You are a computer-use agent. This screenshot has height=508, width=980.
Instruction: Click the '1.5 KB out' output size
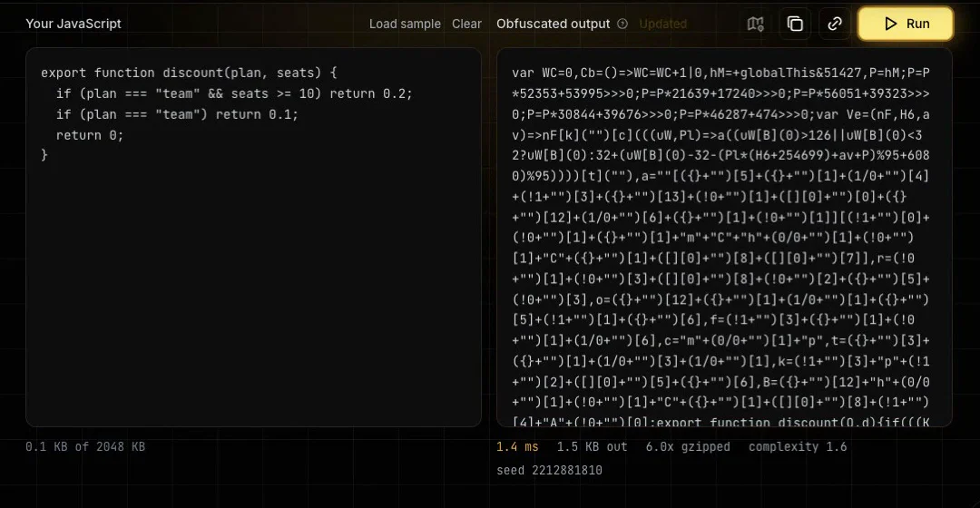point(592,446)
